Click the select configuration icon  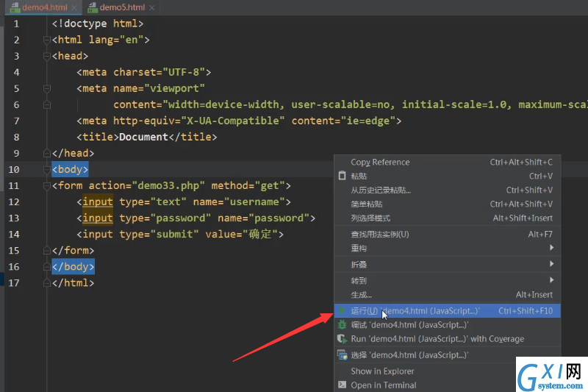click(343, 355)
